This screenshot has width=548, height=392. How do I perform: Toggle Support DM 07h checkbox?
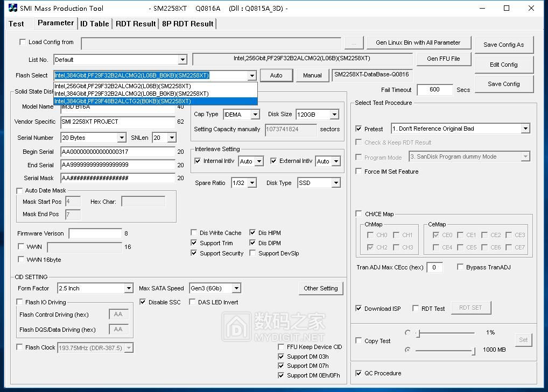(281, 366)
